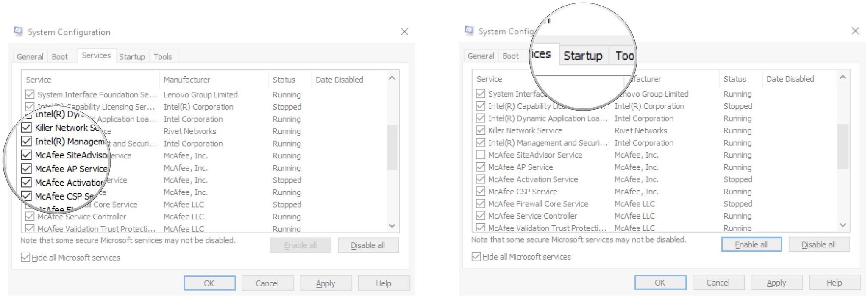This screenshot has width=868, height=297.
Task: Click Enable all button in right window
Action: pos(751,244)
